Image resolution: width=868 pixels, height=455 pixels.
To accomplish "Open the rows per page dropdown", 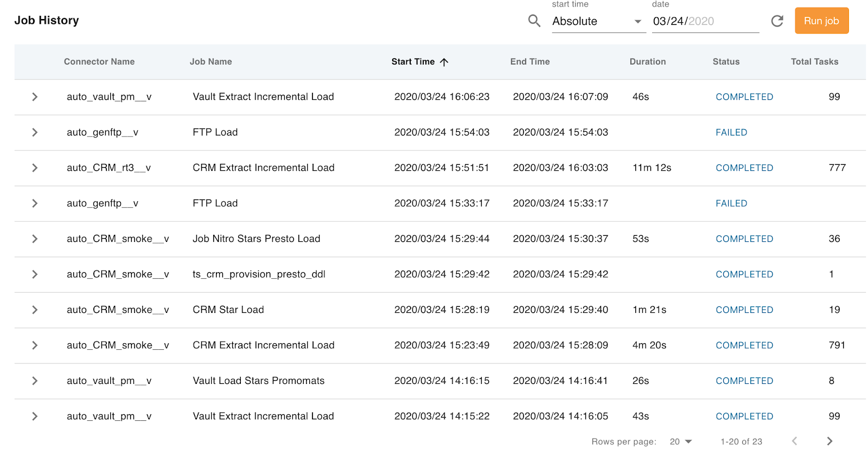I will click(x=681, y=441).
